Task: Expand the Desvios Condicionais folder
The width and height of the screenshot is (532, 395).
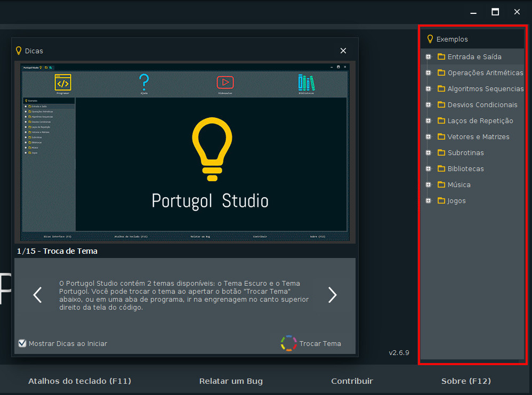Action: [428, 105]
